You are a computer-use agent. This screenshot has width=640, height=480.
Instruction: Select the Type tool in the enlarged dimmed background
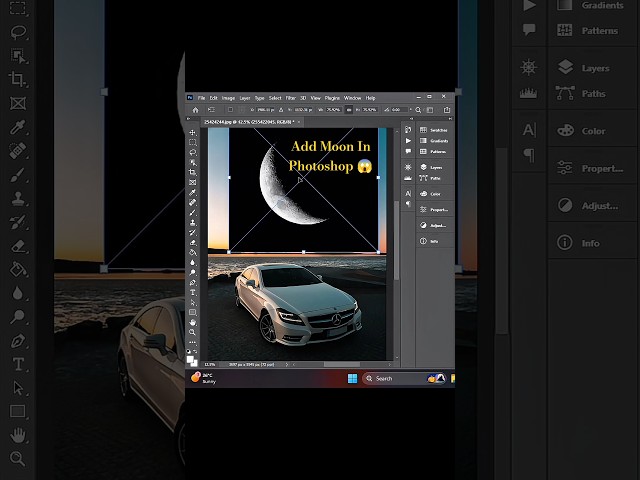18,364
